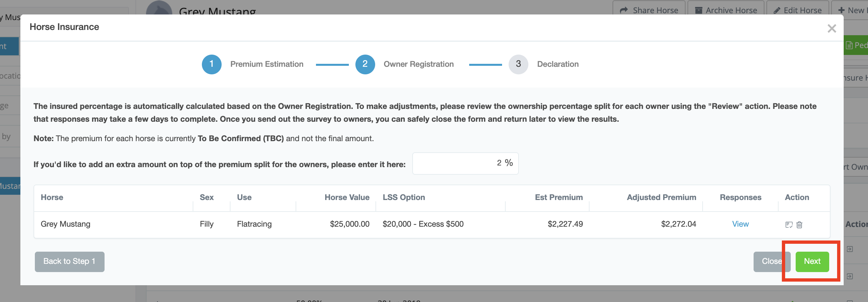Click the Adjusted Premium column header
Viewport: 868px width, 302px height.
coord(661,197)
